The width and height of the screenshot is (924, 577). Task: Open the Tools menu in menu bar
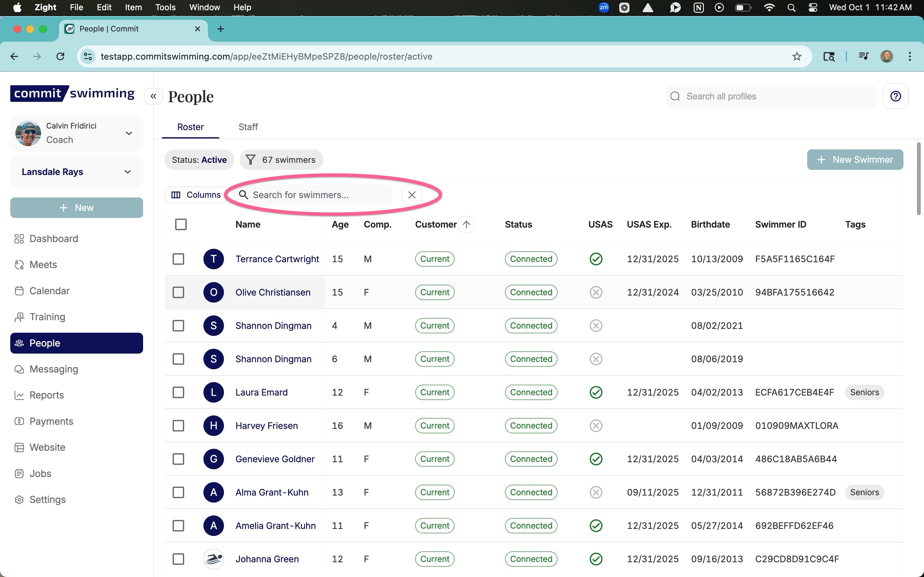pos(165,7)
